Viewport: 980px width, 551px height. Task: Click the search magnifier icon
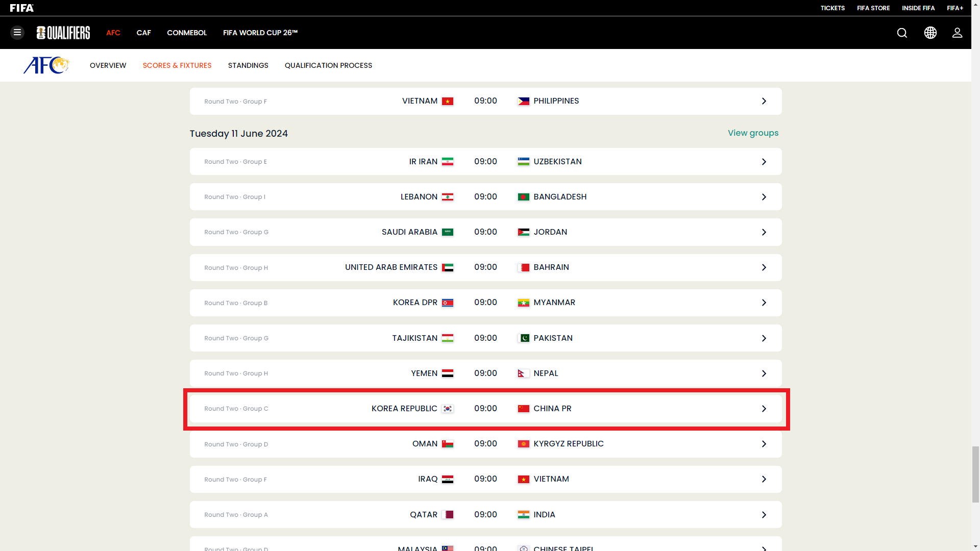point(902,33)
